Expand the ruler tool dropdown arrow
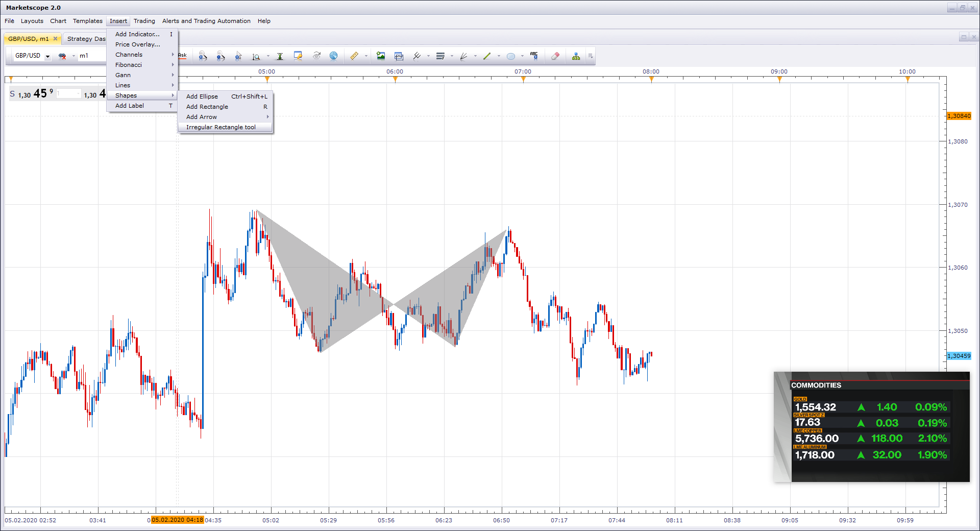 tap(366, 56)
